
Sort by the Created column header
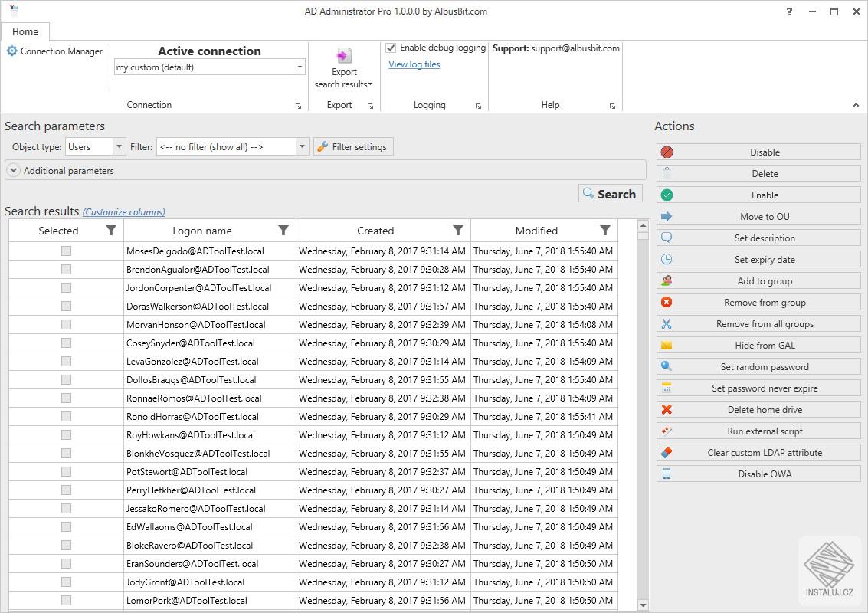pyautogui.click(x=375, y=231)
